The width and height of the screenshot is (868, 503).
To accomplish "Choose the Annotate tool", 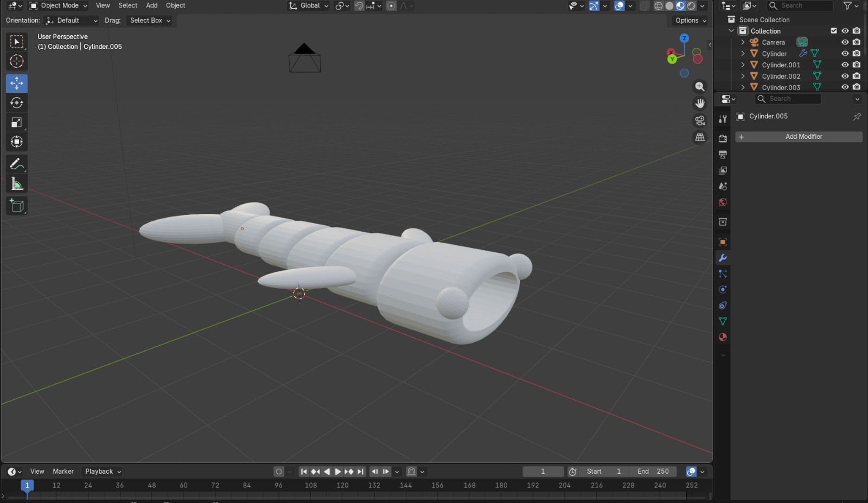I will [17, 164].
